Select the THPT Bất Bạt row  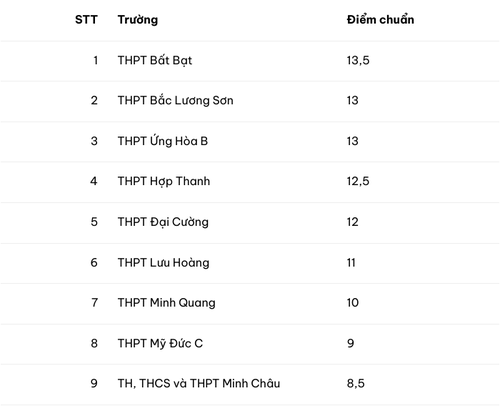point(250,61)
